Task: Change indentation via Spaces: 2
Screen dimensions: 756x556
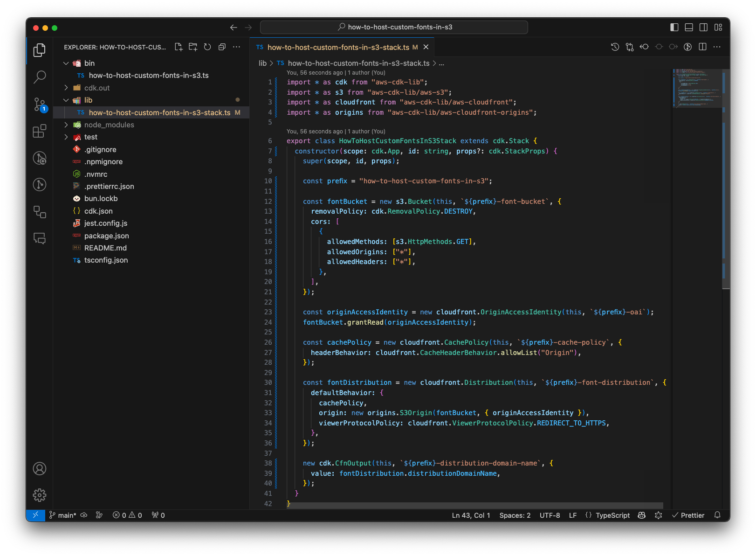Action: [x=515, y=515]
